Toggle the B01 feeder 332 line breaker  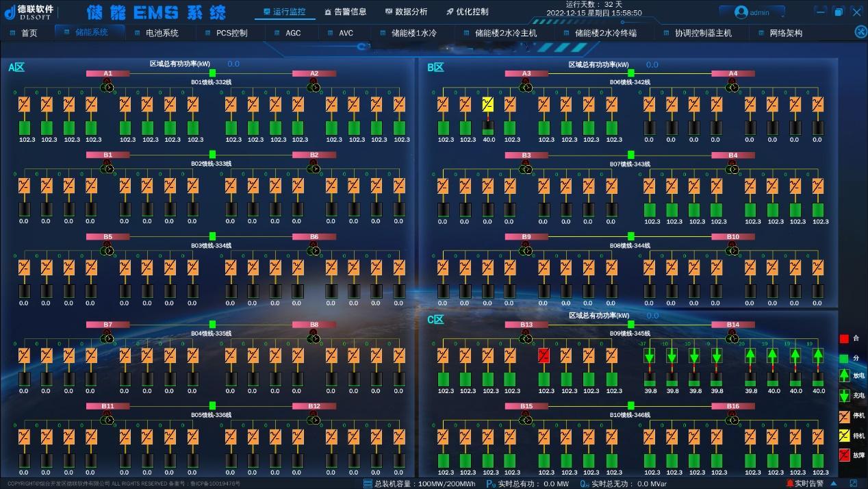(x=212, y=73)
